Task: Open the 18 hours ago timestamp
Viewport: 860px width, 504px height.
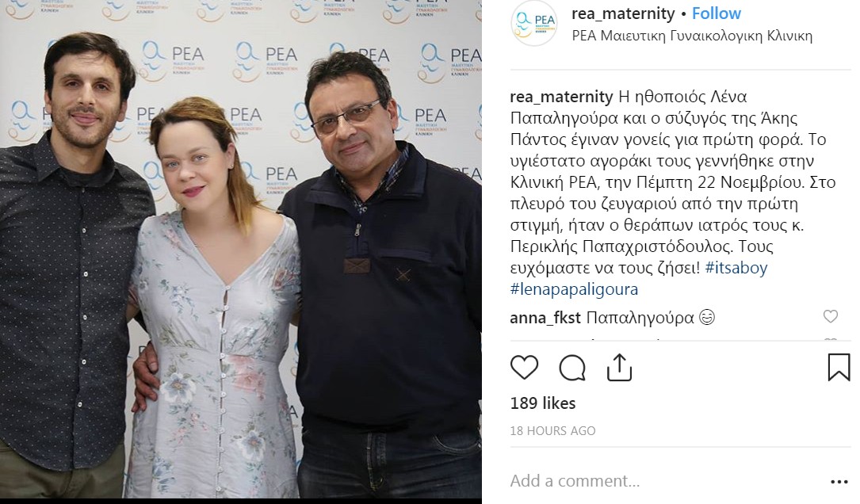Action: 553,431
